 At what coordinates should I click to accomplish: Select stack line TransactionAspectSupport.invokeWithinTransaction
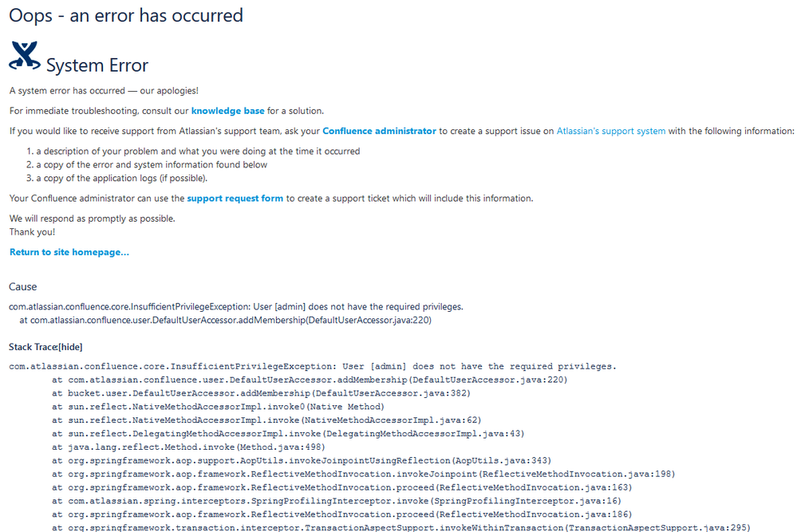(401, 527)
